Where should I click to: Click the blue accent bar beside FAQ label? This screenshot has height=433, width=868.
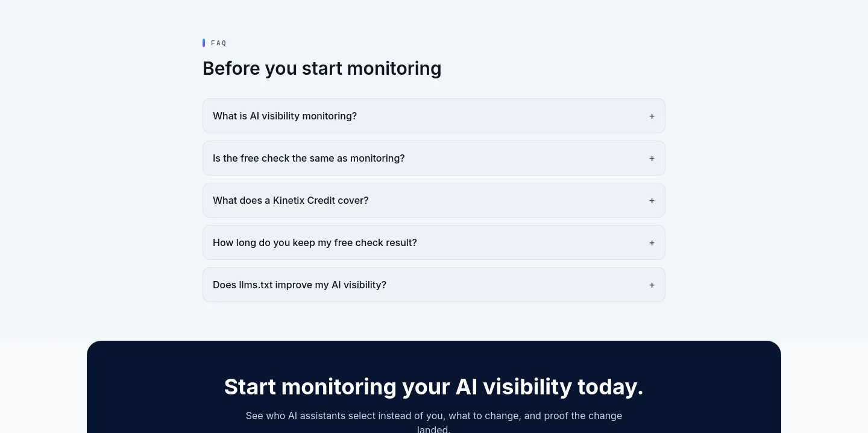(204, 43)
